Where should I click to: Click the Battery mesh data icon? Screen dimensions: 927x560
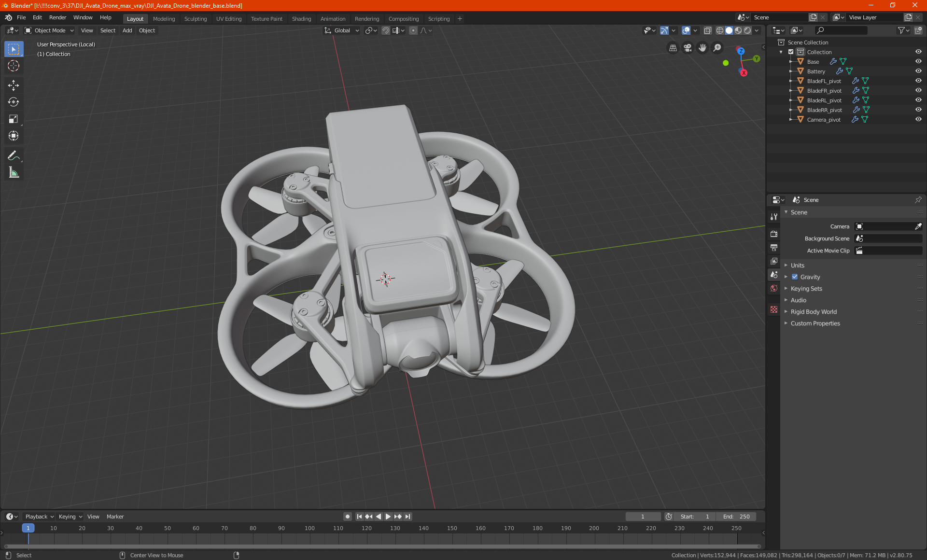(849, 71)
